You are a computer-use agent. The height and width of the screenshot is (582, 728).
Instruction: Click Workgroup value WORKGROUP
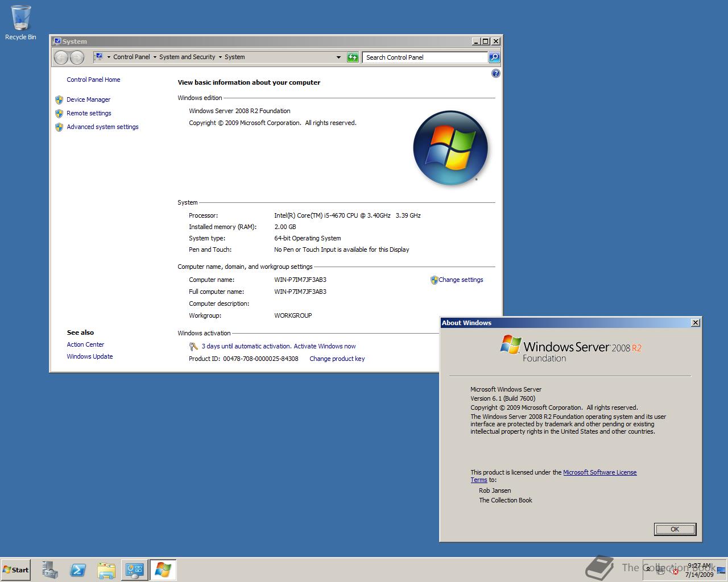point(293,315)
